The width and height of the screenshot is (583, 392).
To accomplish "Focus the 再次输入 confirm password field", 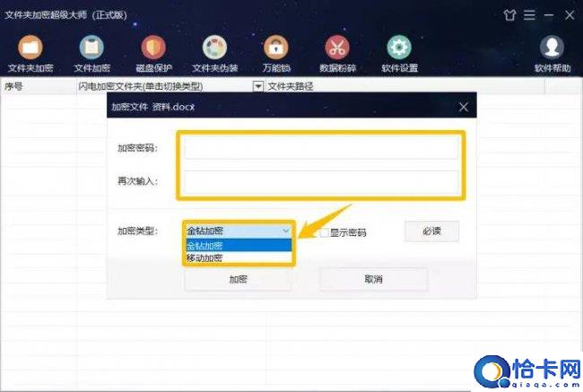I will point(321,182).
